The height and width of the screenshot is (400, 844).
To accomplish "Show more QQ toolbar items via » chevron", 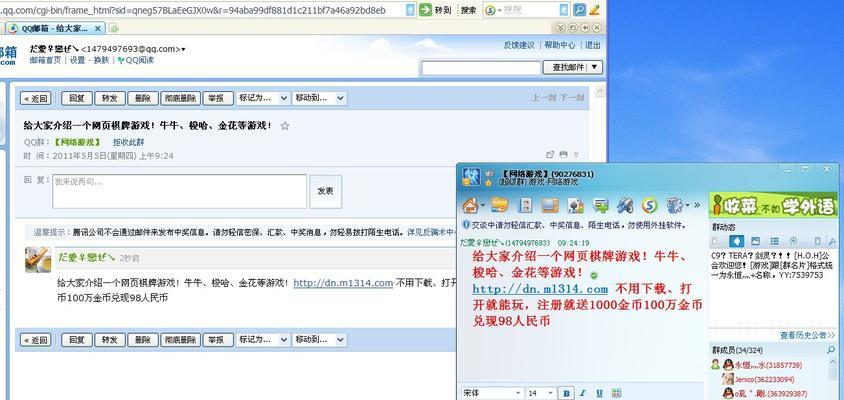I will (x=698, y=205).
